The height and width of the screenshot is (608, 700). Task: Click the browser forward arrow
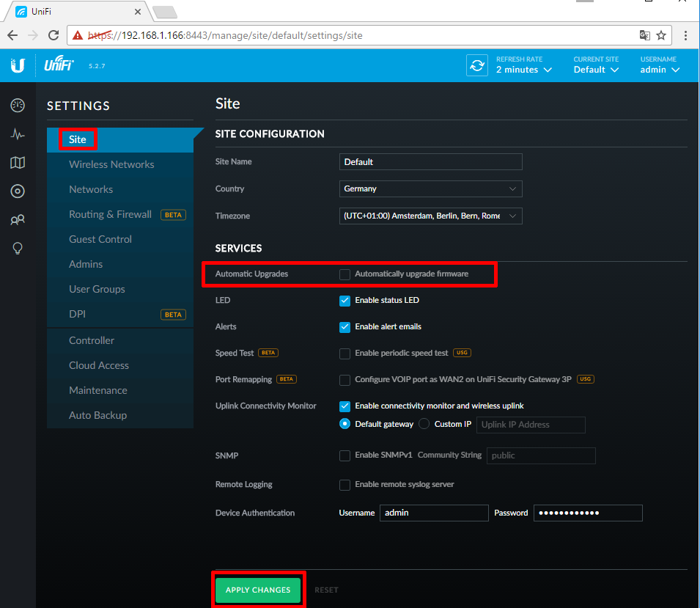tap(33, 35)
